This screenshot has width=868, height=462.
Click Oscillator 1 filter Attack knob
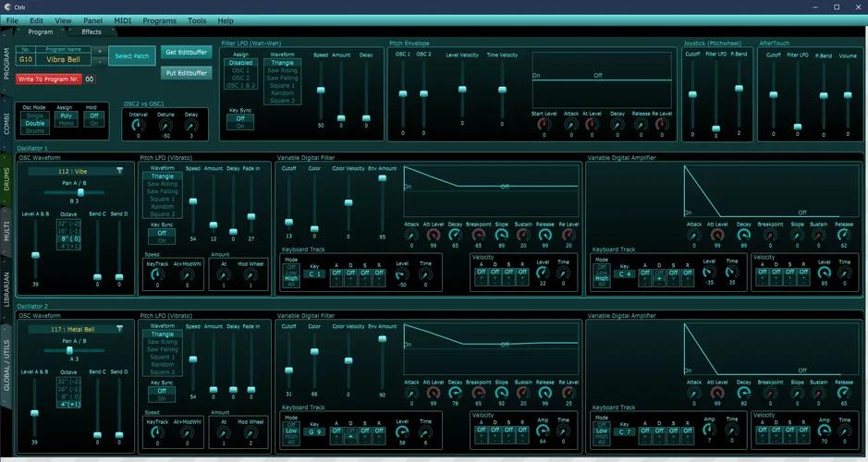coord(411,236)
